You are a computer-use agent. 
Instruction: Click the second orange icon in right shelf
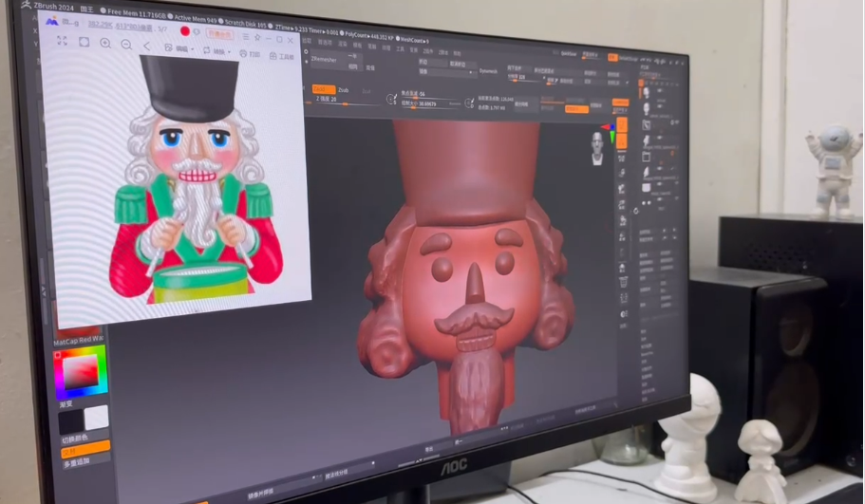click(x=621, y=140)
